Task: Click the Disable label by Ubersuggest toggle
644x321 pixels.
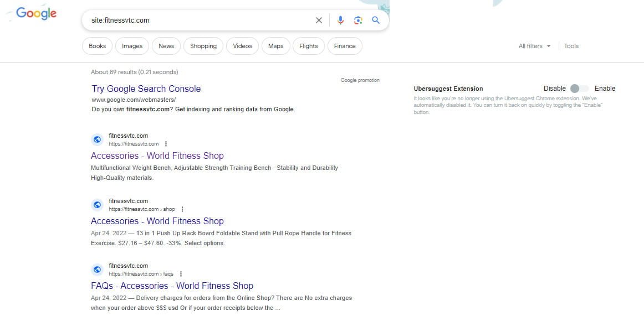Action: point(555,89)
